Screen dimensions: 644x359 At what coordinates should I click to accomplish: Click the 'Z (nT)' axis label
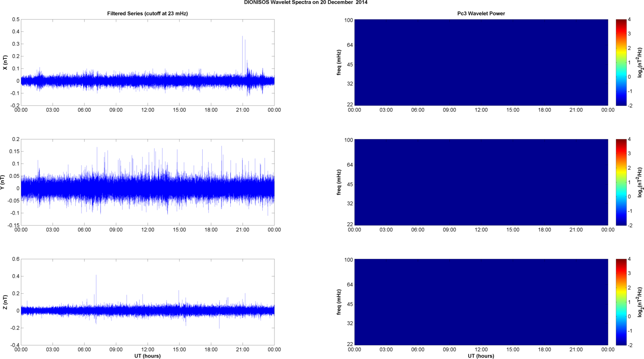tap(5, 302)
